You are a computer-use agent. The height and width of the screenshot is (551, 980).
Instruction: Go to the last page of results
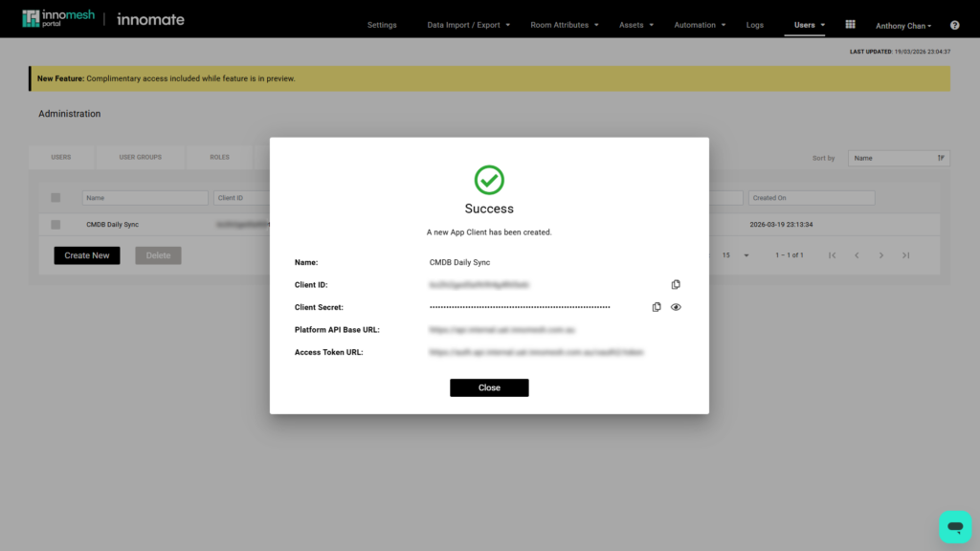point(905,255)
